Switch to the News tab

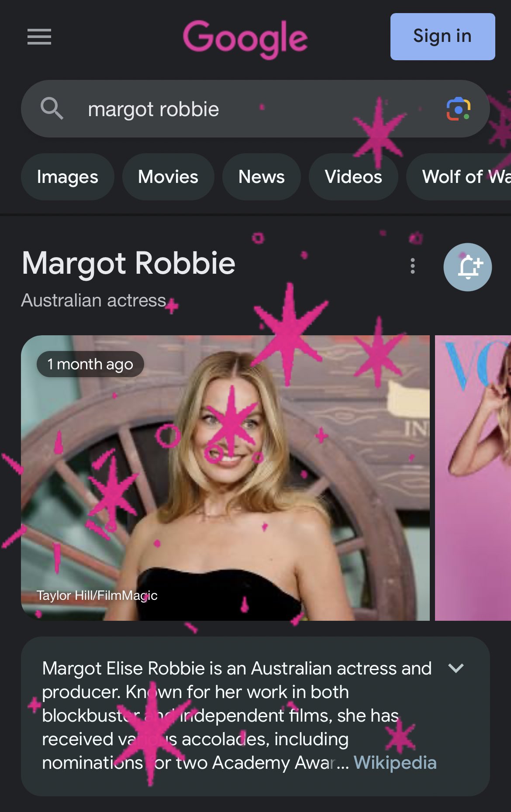(x=262, y=177)
